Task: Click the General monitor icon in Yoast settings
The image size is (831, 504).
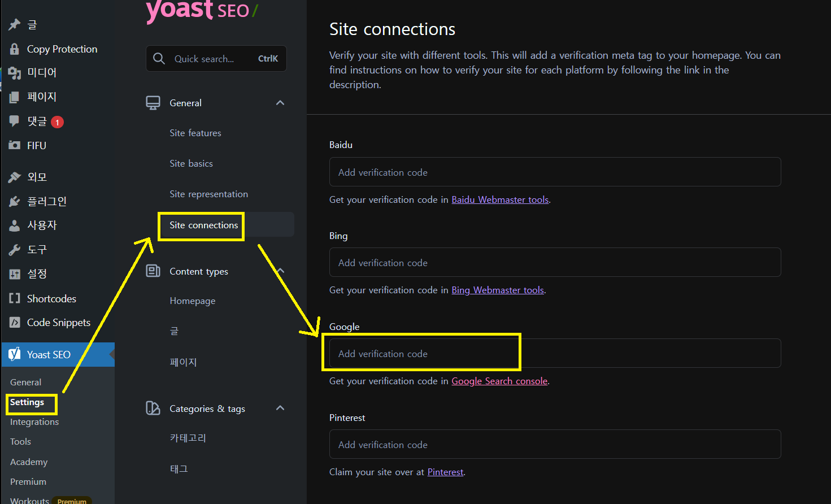Action: [153, 103]
